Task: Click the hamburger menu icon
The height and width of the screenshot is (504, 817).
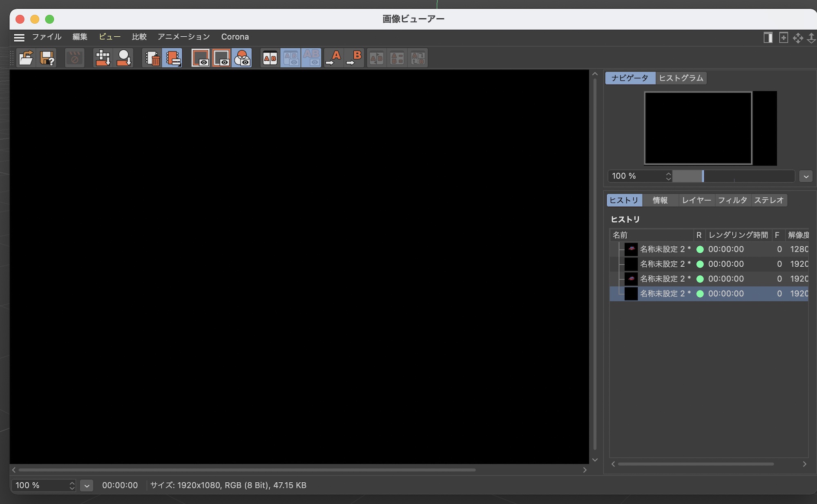Action: coord(19,38)
